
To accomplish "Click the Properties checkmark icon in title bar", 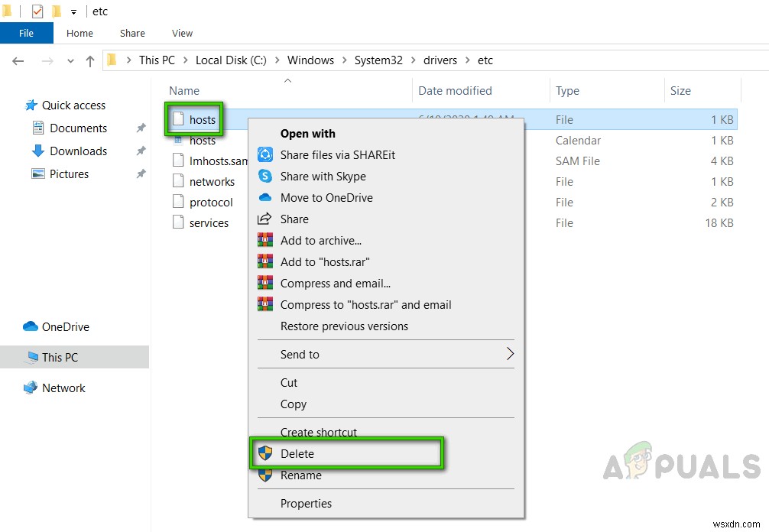I will click(37, 11).
